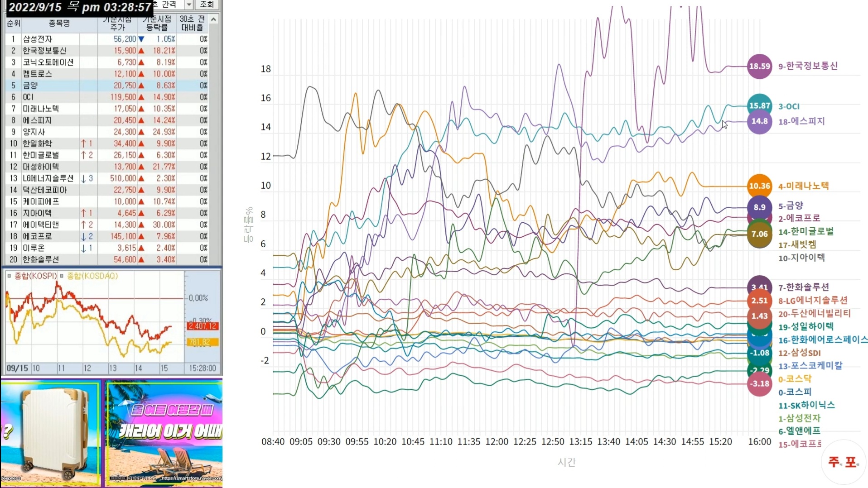Screen dimensions: 868x488
Task: Click the red 2,407.12 KOSPI value tag
Action: (x=203, y=326)
